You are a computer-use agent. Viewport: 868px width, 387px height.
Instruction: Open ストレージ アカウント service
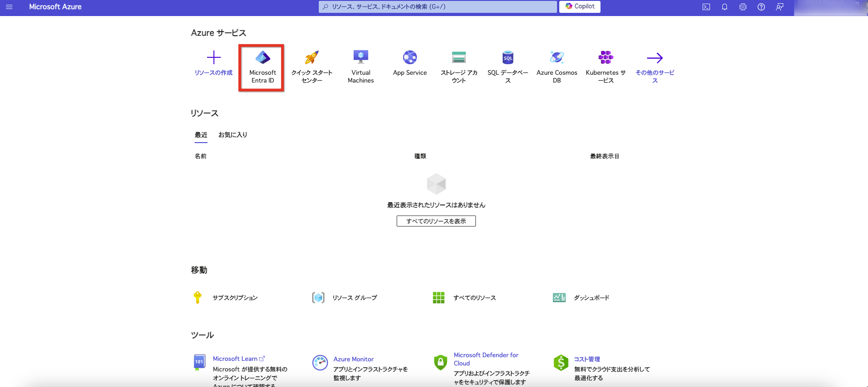(x=459, y=67)
